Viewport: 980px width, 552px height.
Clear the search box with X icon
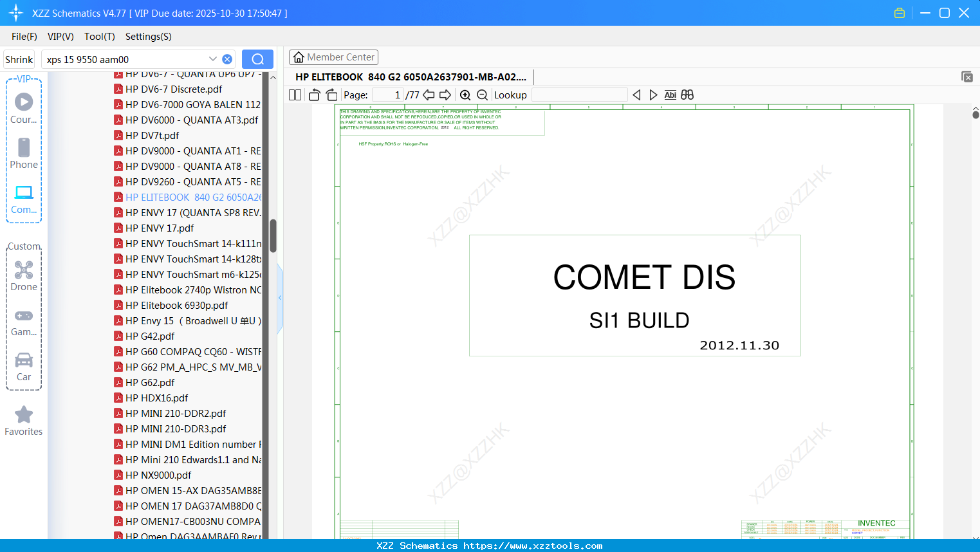click(x=227, y=59)
